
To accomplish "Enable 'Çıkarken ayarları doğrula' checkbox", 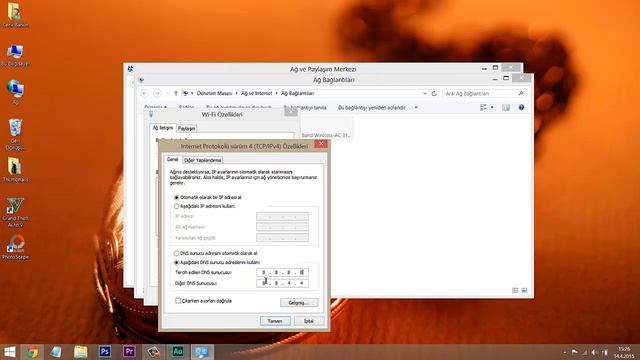I will coord(203,301).
